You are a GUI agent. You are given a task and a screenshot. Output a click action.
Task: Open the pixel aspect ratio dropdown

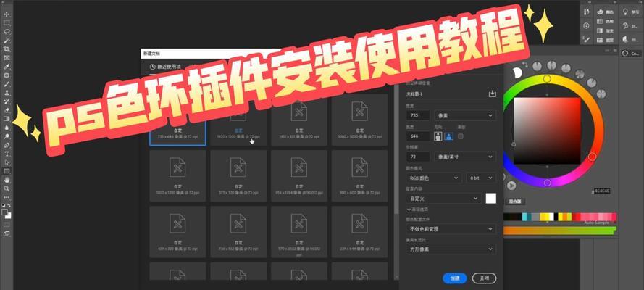[x=451, y=249]
